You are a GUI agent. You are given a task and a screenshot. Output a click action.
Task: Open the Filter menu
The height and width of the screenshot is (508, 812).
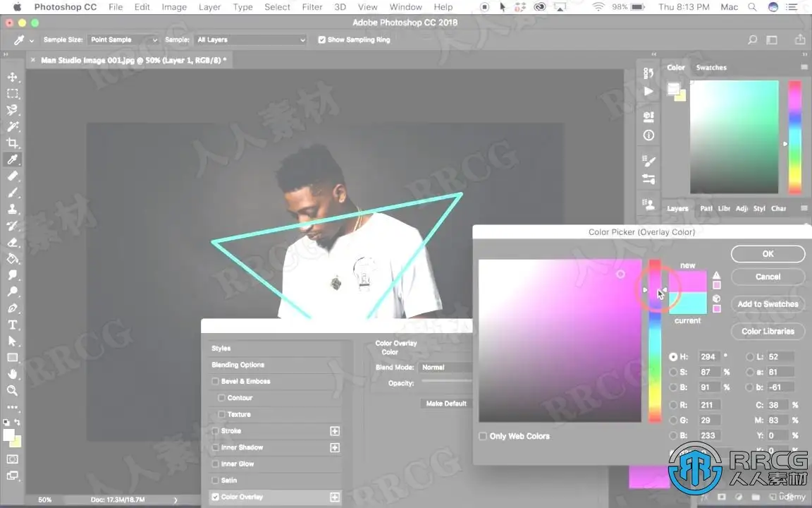[x=312, y=7]
